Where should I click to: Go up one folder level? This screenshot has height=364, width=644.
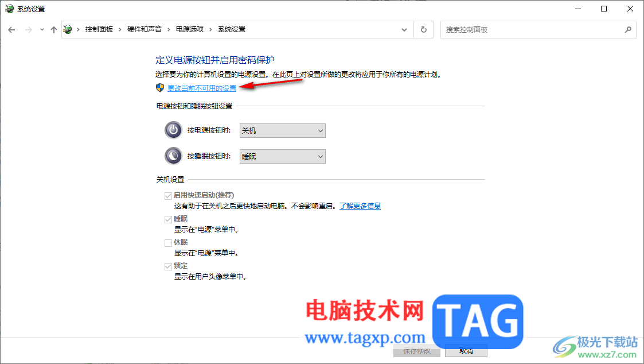pyautogui.click(x=54, y=30)
